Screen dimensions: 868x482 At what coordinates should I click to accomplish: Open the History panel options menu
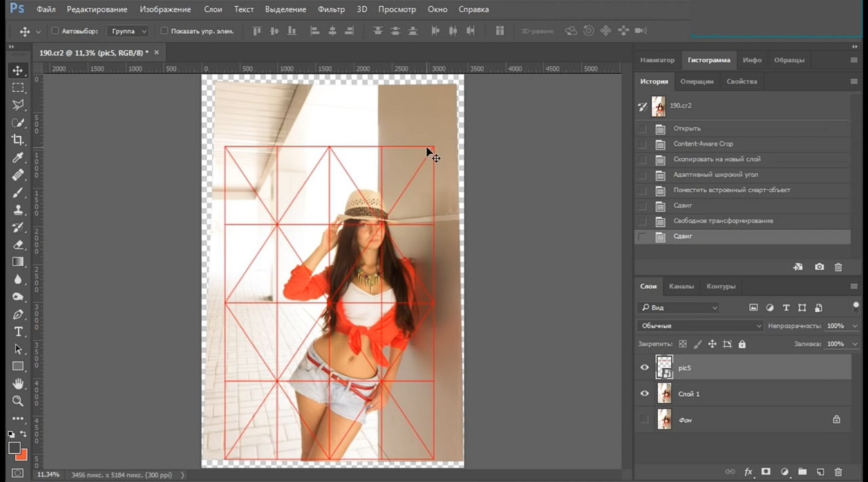(854, 81)
